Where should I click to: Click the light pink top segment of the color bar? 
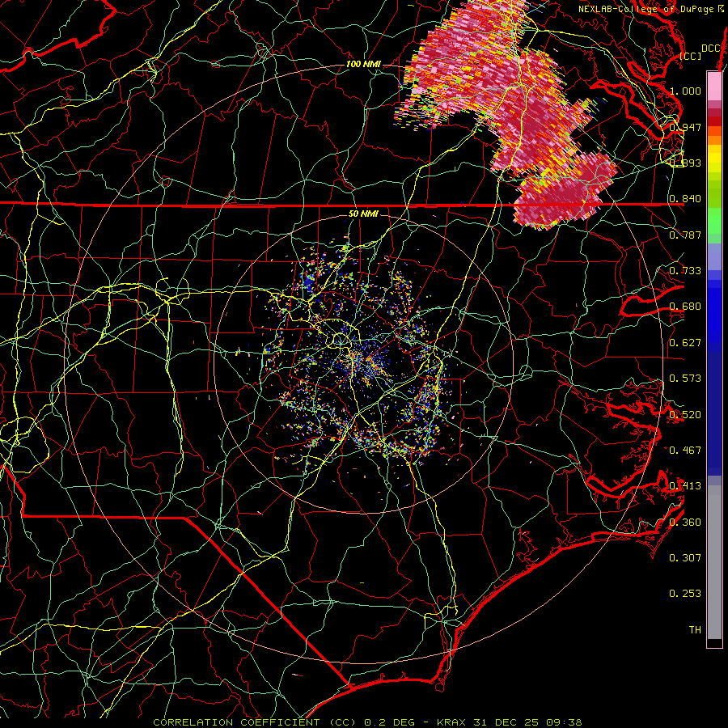(714, 86)
